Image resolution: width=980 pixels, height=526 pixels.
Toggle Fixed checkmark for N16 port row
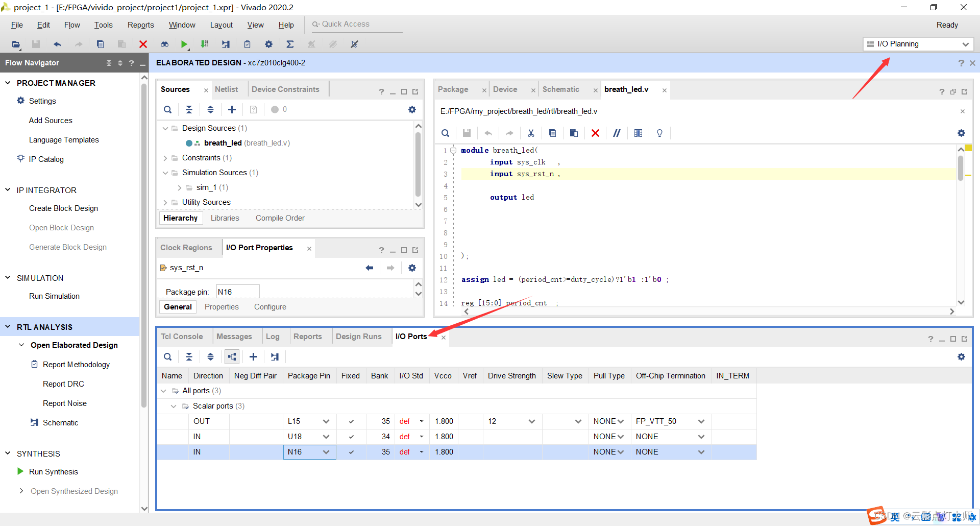[351, 452]
